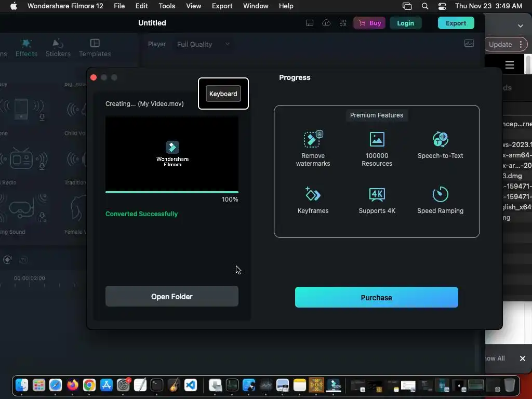Open the Tools menu
The image size is (532, 399).
(167, 6)
